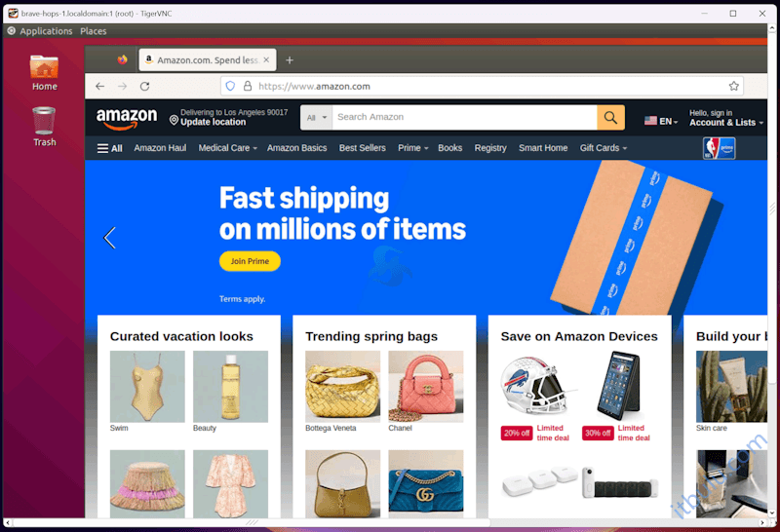
Task: Open a new tab with plus button
Action: (x=290, y=60)
